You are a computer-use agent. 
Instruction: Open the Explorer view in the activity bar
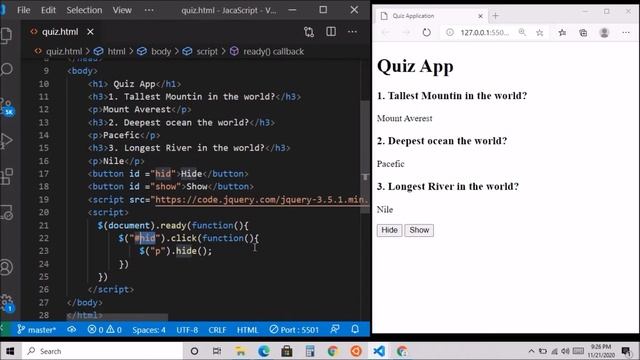pyautogui.click(x=6, y=35)
